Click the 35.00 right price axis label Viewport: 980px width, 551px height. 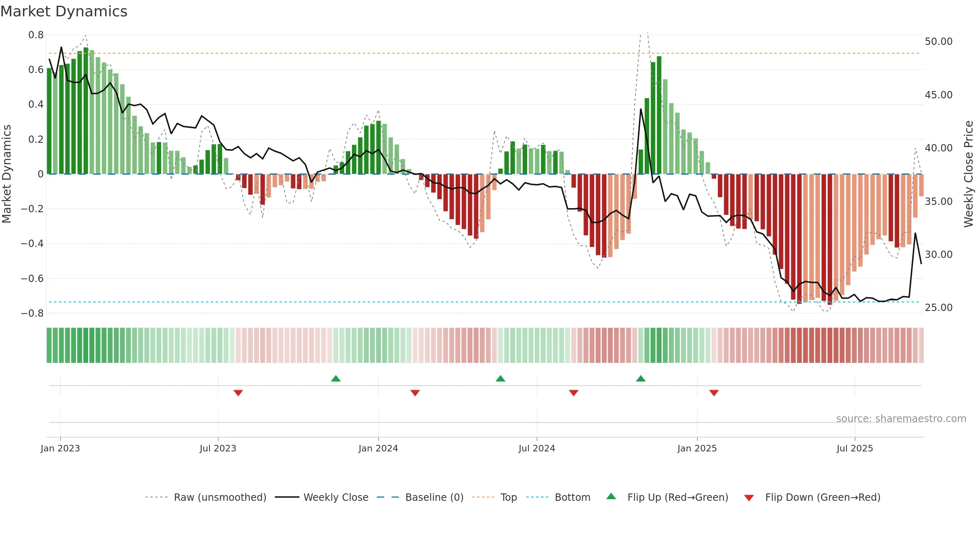tap(939, 201)
